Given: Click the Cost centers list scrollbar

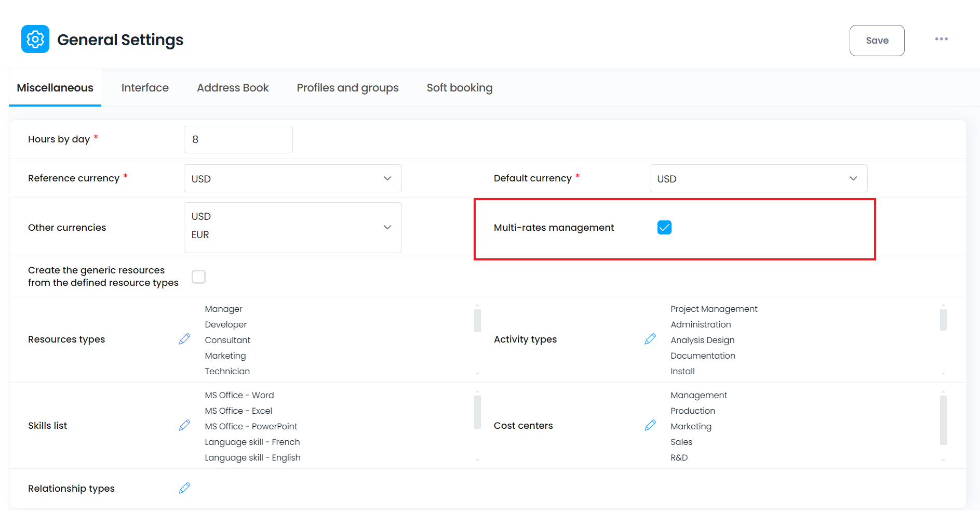Looking at the screenshot, I should pyautogui.click(x=943, y=420).
